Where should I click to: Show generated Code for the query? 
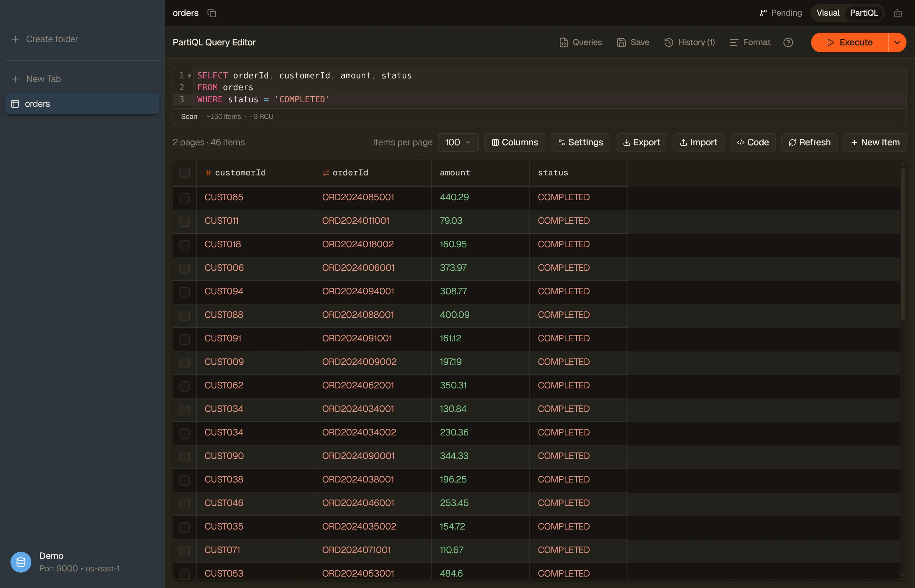click(752, 142)
